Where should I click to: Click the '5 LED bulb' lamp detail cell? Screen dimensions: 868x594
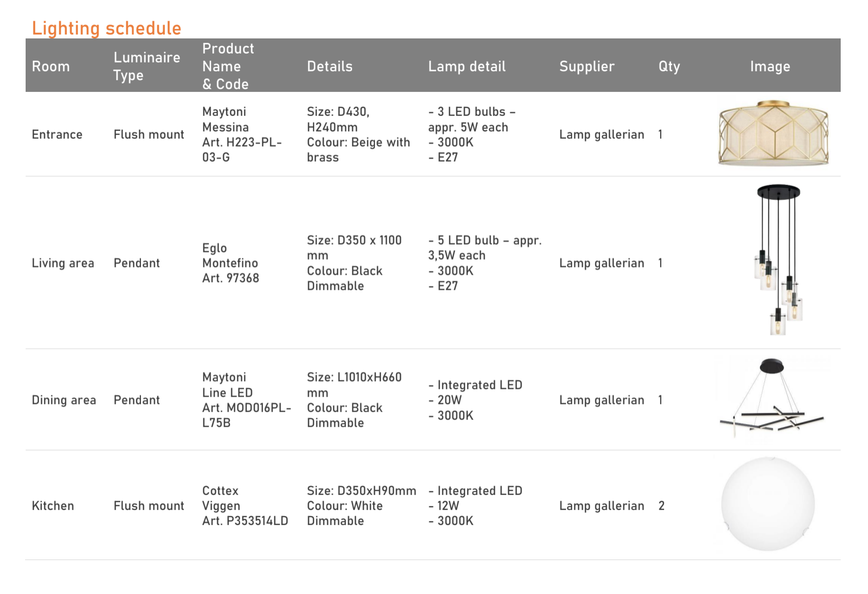(485, 263)
